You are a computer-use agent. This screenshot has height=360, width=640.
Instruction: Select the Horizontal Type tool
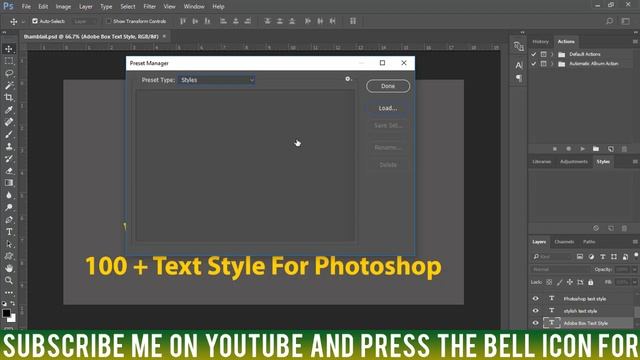(9, 232)
